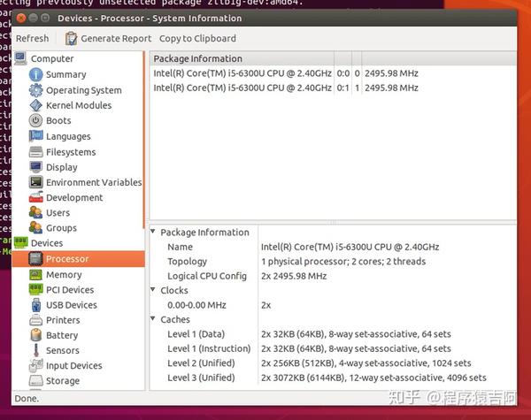Open the Battery icon
The image size is (531, 420).
point(36,335)
